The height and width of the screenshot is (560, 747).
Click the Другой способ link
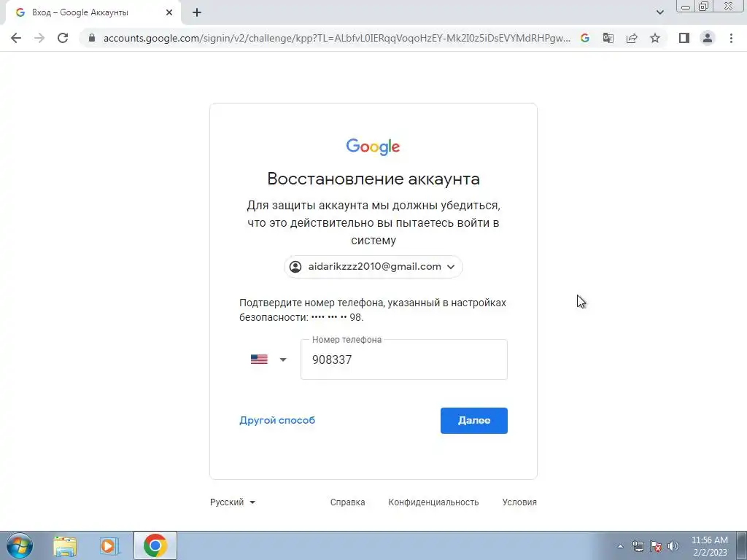point(277,421)
